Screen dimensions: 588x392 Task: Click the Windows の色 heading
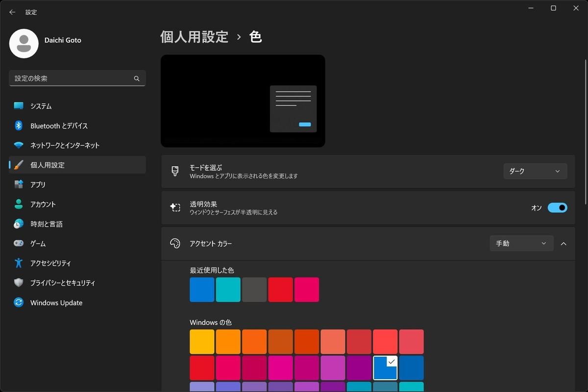[211, 322]
